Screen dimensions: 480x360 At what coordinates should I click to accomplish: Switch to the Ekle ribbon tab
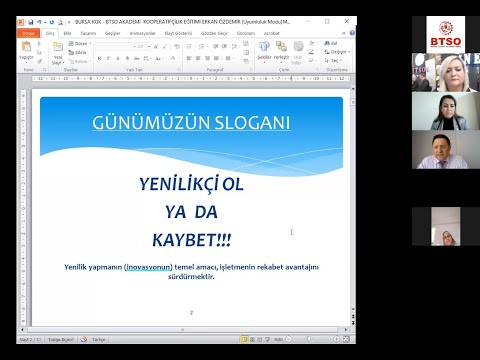pyautogui.click(x=68, y=33)
